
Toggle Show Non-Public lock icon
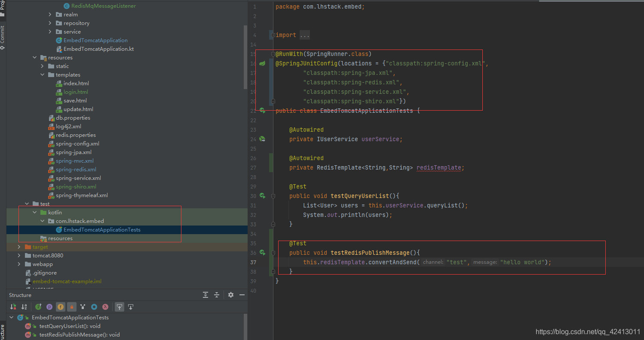72,307
